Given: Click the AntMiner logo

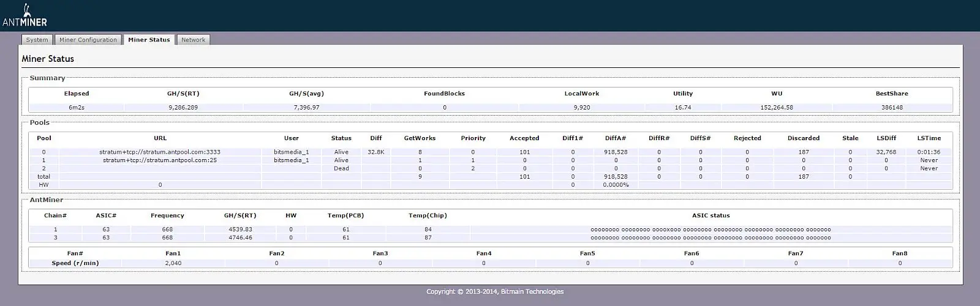Looking at the screenshot, I should [x=24, y=15].
